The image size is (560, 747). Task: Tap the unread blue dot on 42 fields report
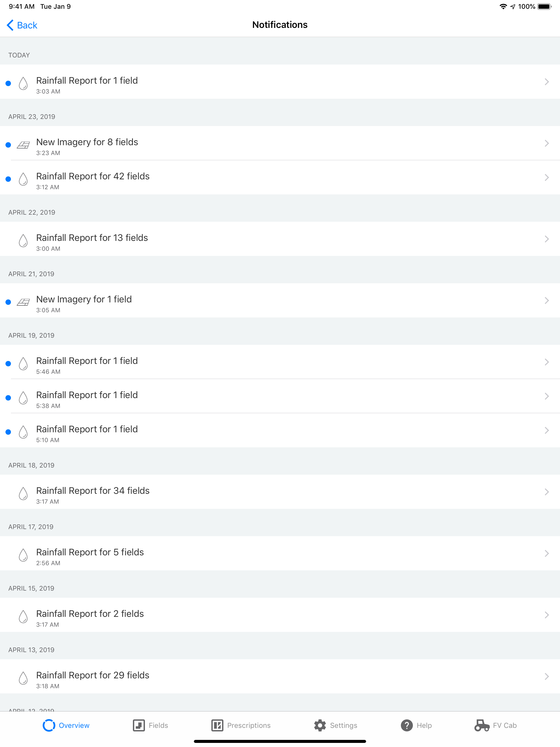tap(8, 179)
